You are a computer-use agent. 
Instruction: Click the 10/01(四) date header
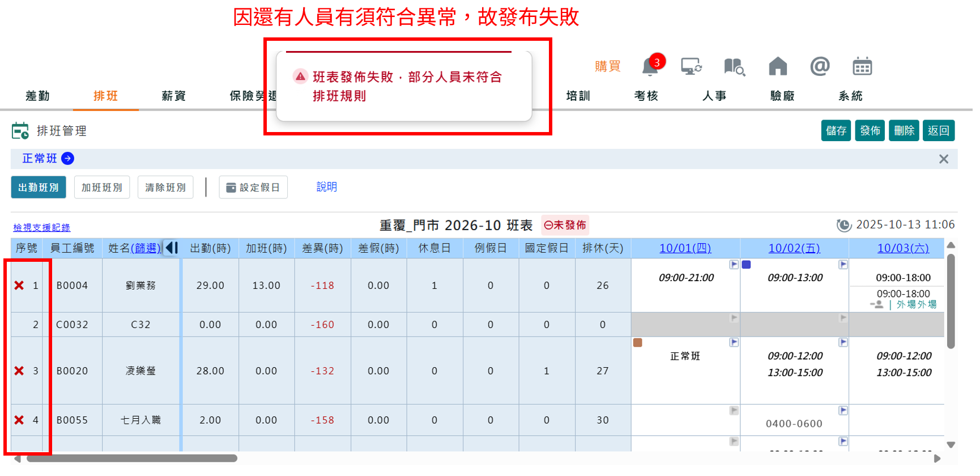(x=685, y=248)
